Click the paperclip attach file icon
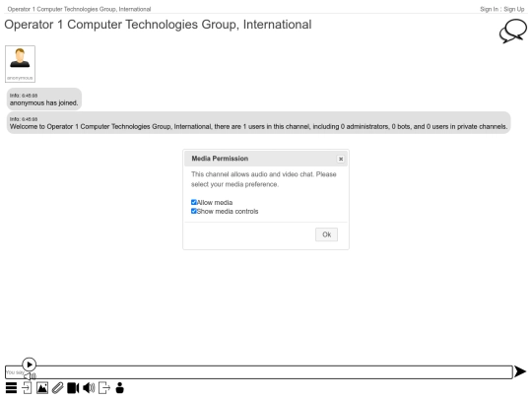Image resolution: width=532 pixels, height=399 pixels. point(58,388)
